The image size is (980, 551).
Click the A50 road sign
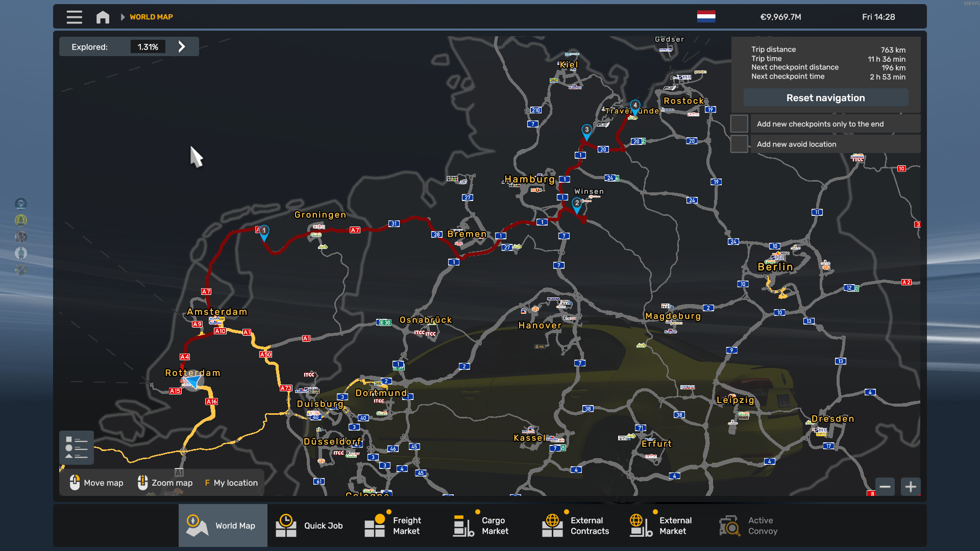pos(266,355)
